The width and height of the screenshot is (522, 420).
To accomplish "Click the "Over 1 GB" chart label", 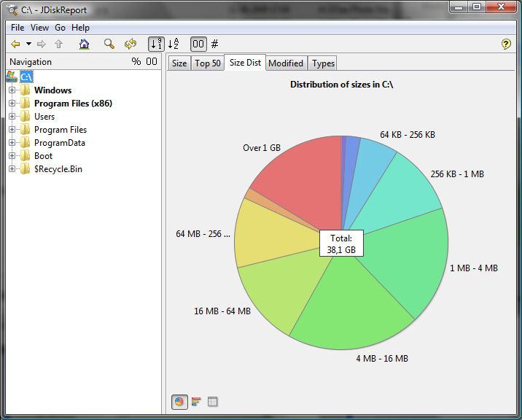I will coord(262,147).
